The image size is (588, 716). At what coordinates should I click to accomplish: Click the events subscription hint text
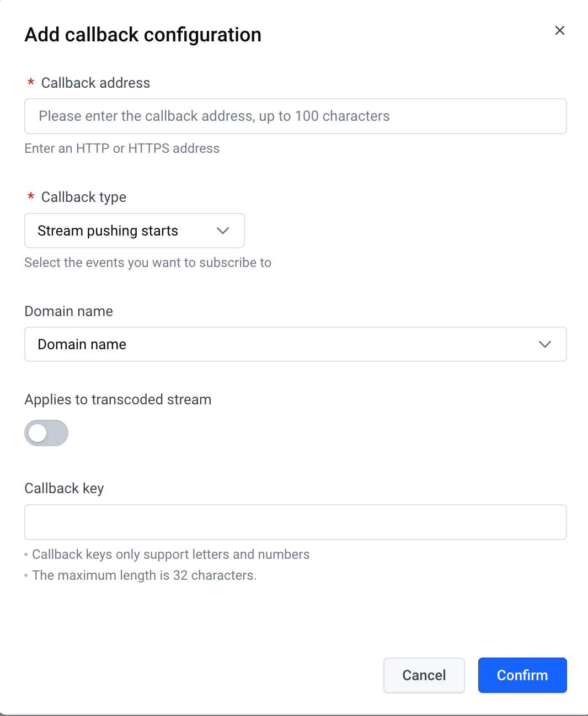click(148, 263)
